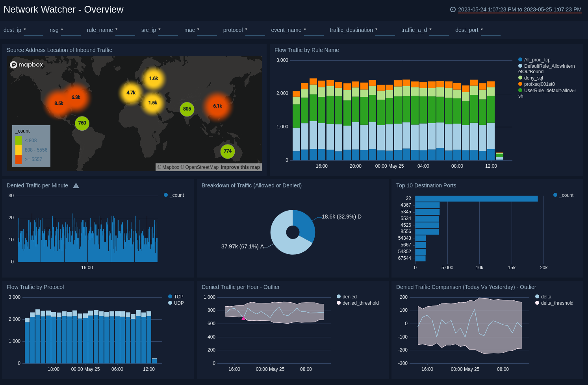Viewport: 588px width, 385px height.
Task: Click the Top 10 Destination Ports title
Action: (426, 185)
